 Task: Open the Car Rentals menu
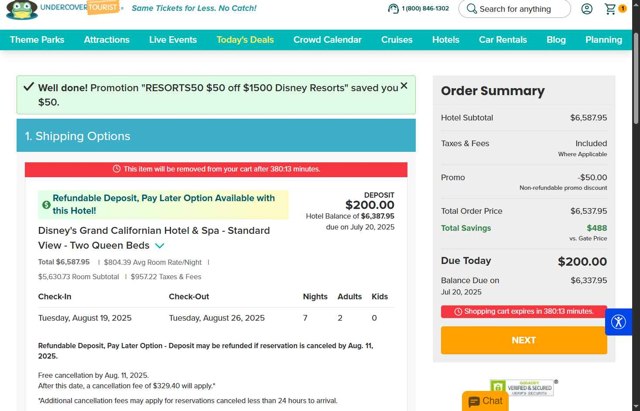pos(503,40)
